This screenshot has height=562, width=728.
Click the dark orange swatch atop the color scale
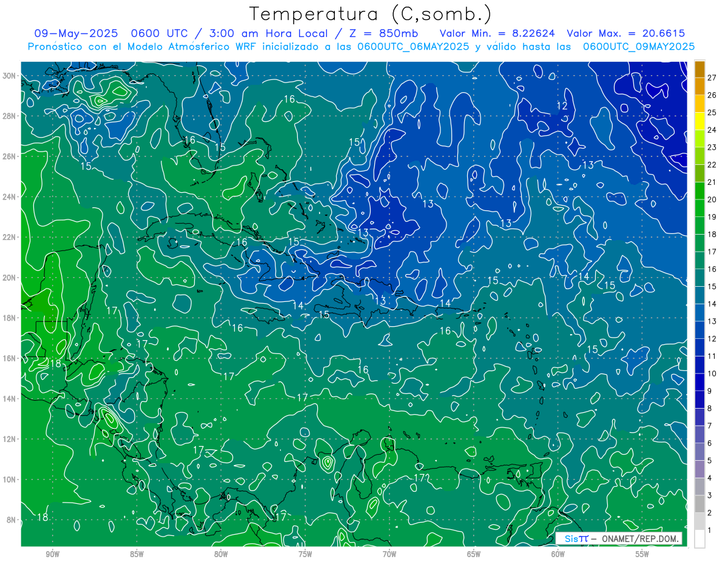coord(699,69)
